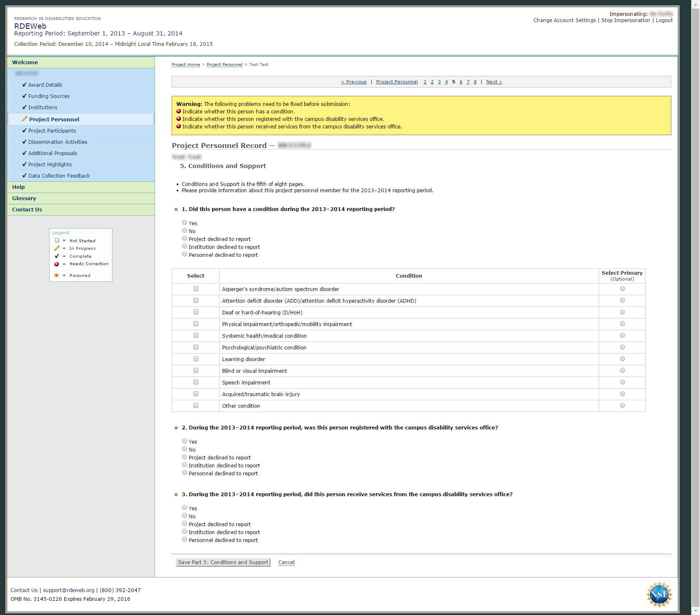Click the Stop Impersonation link
This screenshot has height=615, width=700.
[x=625, y=20]
